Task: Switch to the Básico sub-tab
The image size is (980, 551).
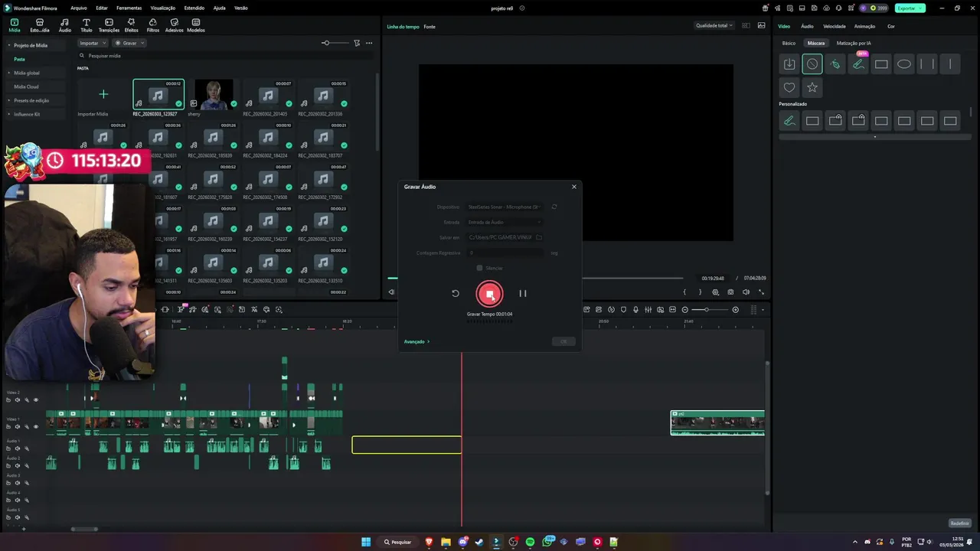Action: click(x=789, y=43)
